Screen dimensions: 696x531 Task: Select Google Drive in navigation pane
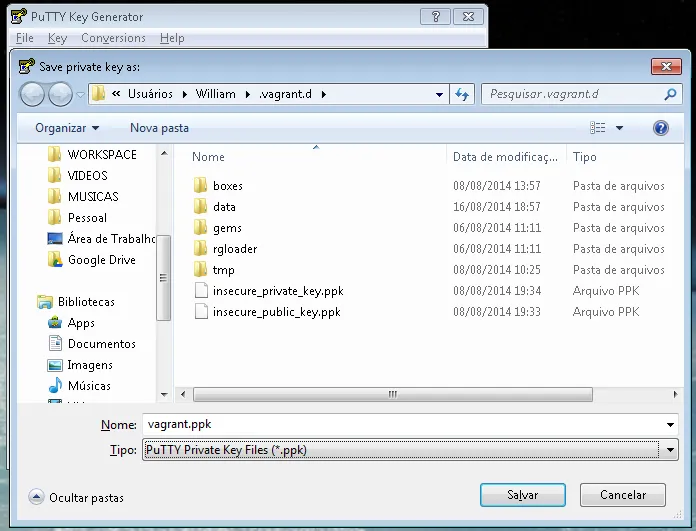102,260
